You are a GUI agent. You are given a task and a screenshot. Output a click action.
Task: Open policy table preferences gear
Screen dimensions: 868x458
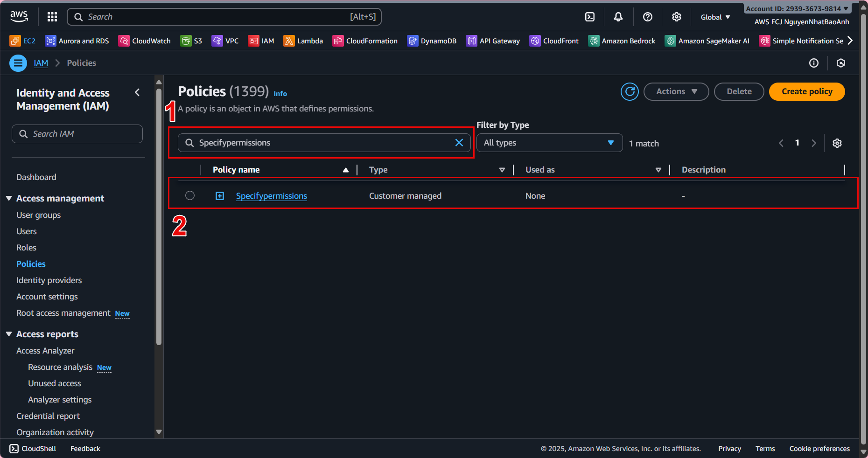coord(837,143)
